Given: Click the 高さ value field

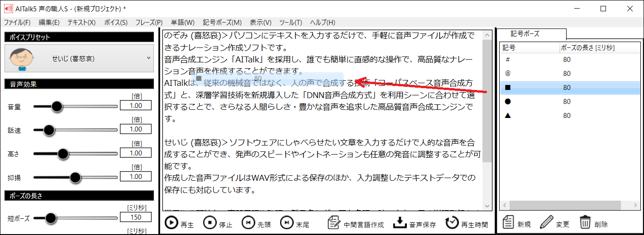Looking at the screenshot, I should coord(136,153).
